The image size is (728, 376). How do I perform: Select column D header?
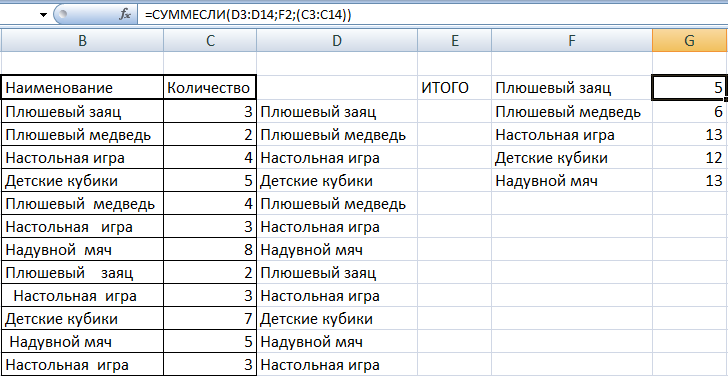337,41
